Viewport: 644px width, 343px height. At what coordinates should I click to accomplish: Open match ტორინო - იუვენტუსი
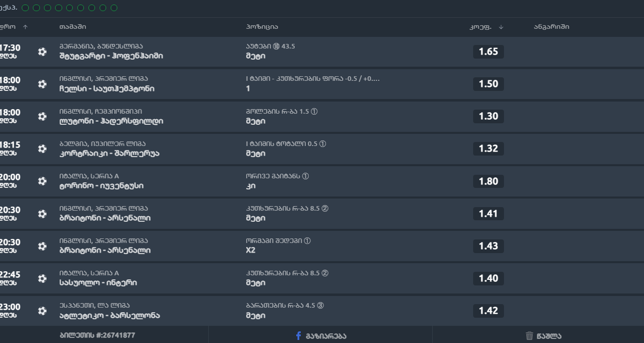101,185
